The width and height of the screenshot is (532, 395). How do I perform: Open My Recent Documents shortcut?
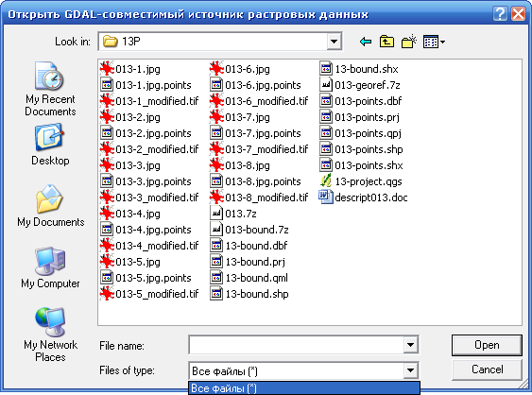pyautogui.click(x=50, y=89)
